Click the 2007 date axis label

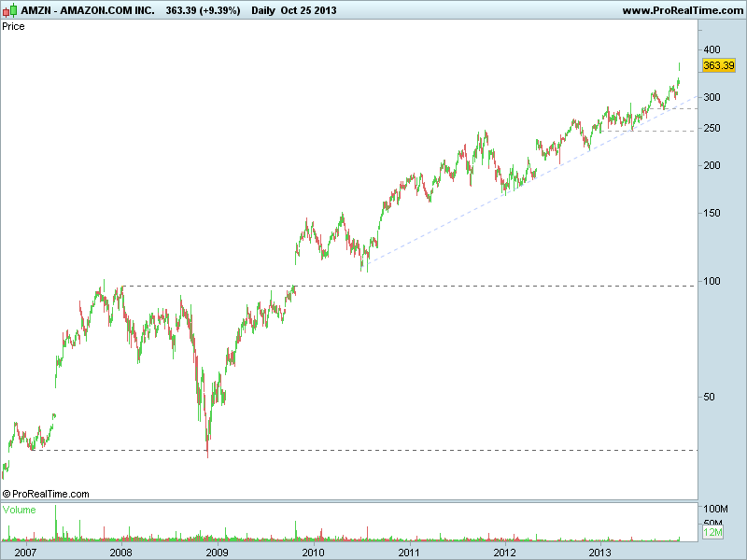click(25, 553)
